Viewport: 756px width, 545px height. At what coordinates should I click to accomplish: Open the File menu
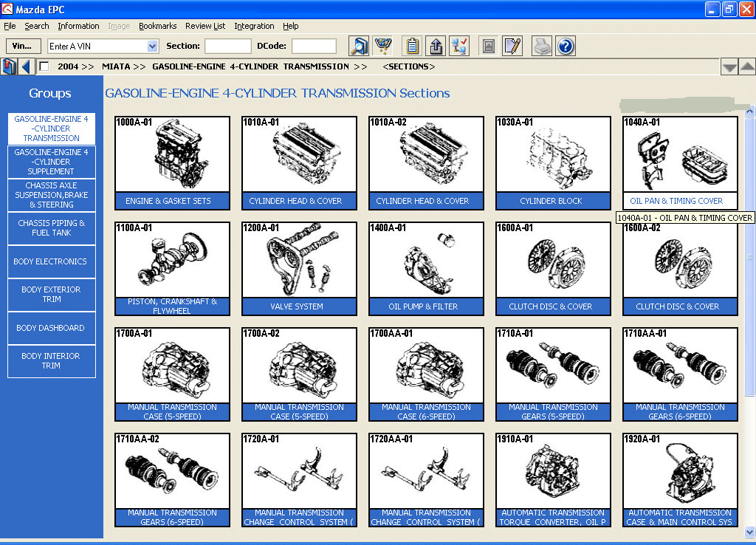point(10,26)
